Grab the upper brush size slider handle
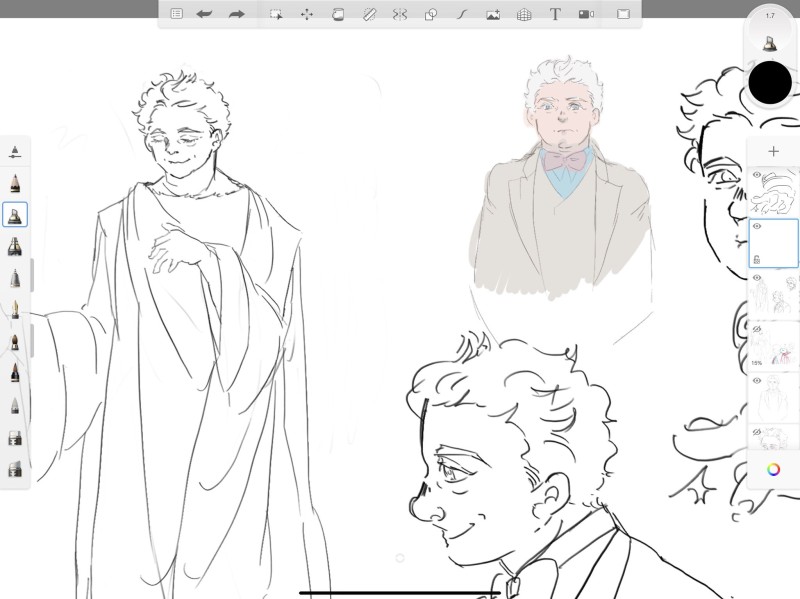Screen dimensions: 800x599 point(31,275)
